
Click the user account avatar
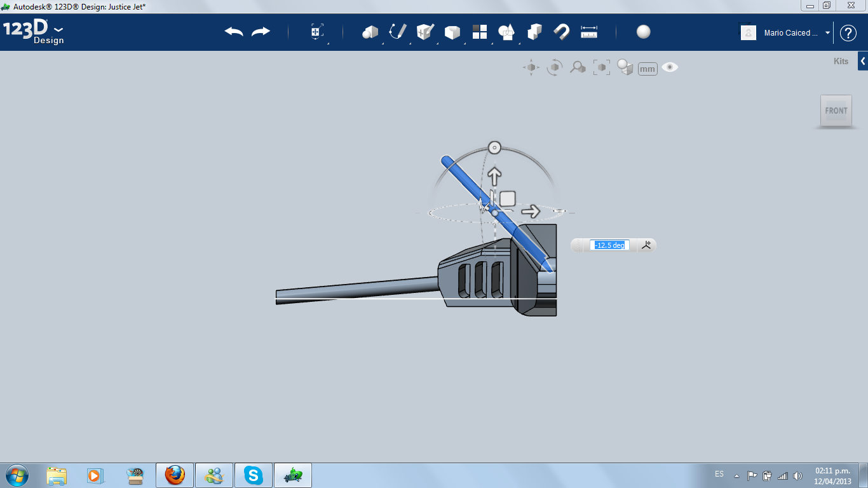point(749,32)
